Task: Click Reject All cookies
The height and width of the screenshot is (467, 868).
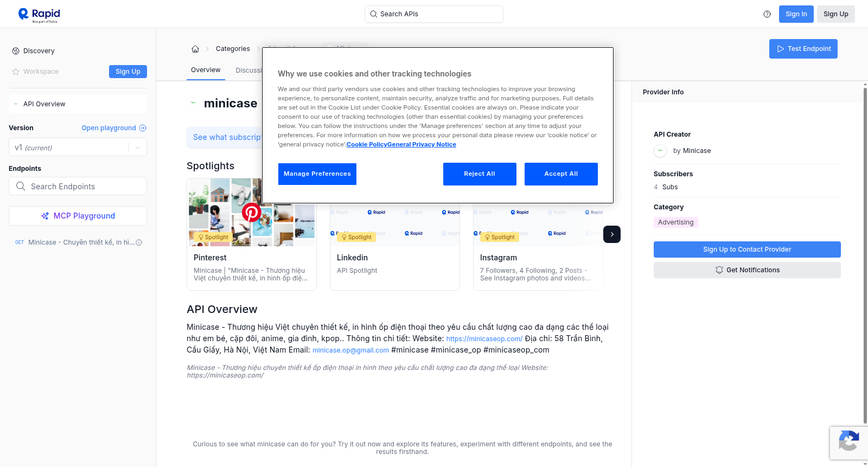Action: [480, 174]
